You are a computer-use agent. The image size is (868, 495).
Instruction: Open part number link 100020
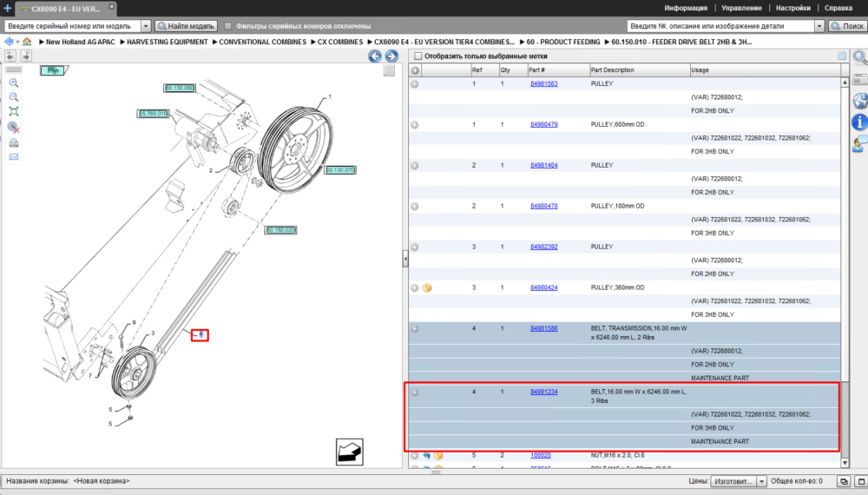540,456
